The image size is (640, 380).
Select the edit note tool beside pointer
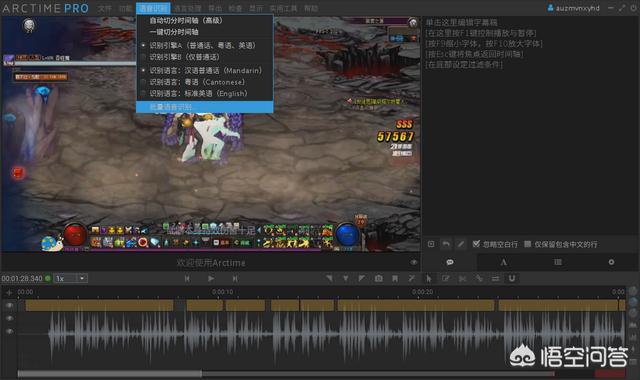pos(445,278)
